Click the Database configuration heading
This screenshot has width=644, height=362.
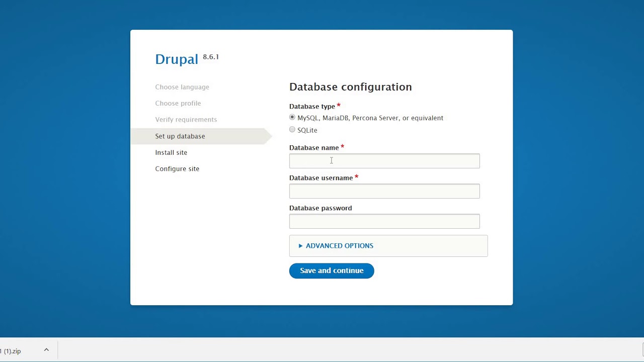tap(351, 87)
